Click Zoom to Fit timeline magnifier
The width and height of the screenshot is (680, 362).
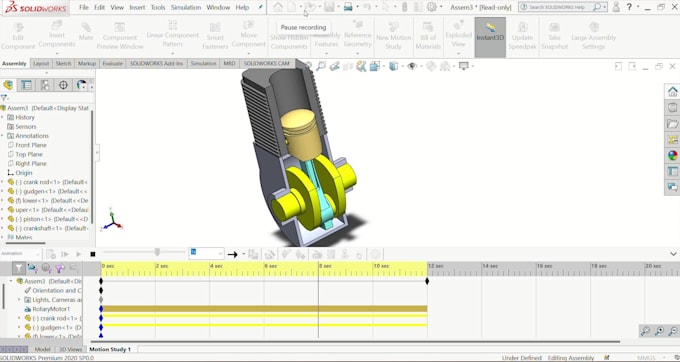(x=645, y=331)
